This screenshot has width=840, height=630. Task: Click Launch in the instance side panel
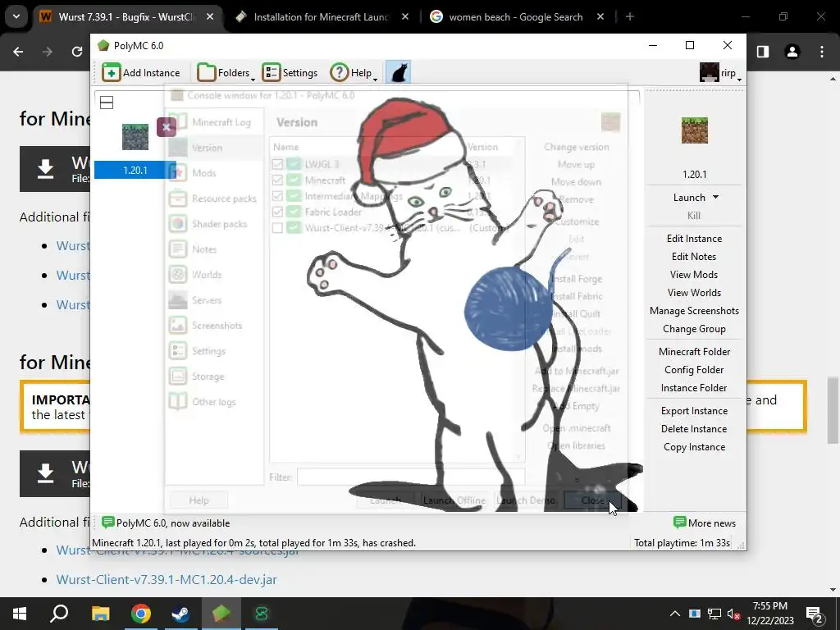[689, 198]
